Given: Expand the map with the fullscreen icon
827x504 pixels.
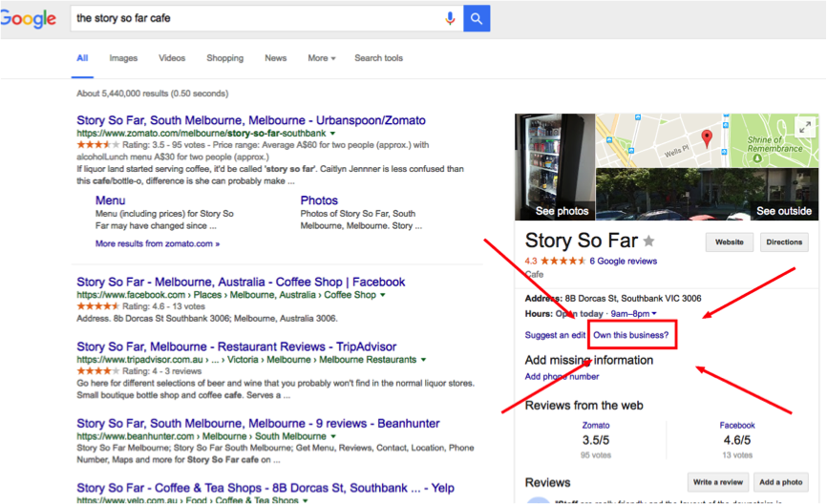Looking at the screenshot, I should coord(805,127).
